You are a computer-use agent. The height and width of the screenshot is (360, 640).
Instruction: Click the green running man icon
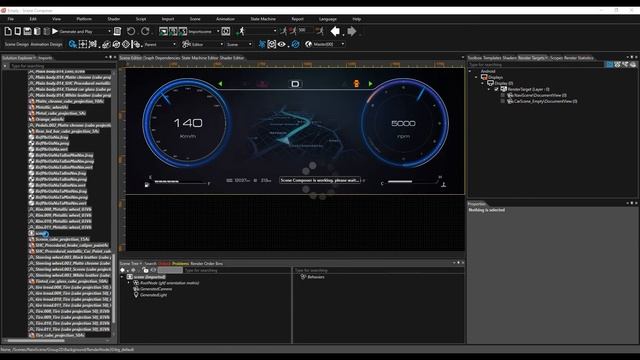click(241, 31)
